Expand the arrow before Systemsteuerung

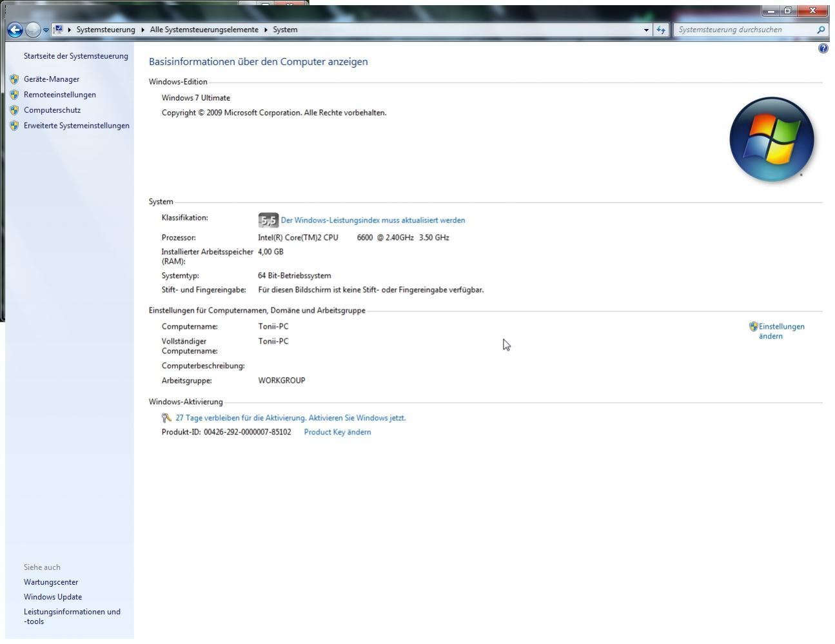[x=70, y=30]
